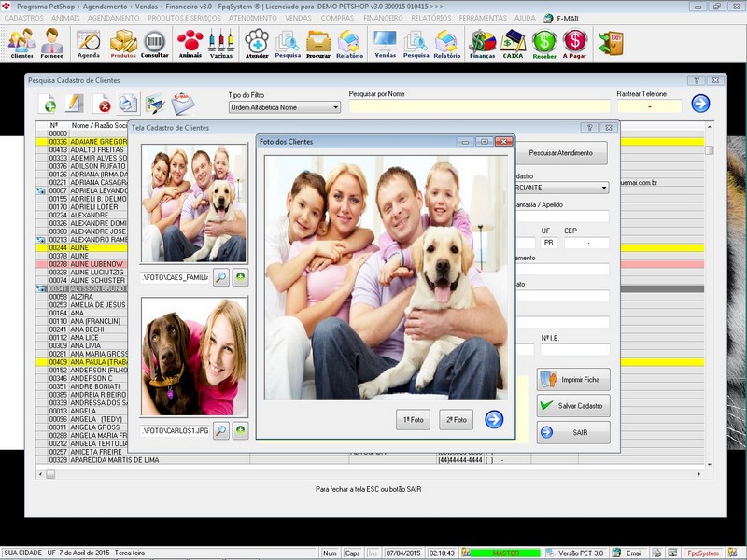The image size is (747, 560).
Task: Open the ANIMAIS menu
Action: (65, 18)
